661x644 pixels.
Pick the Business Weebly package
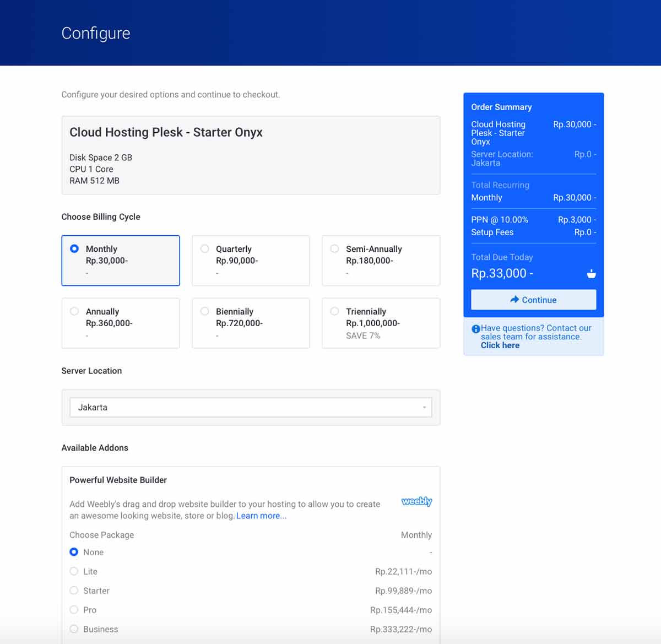click(74, 629)
